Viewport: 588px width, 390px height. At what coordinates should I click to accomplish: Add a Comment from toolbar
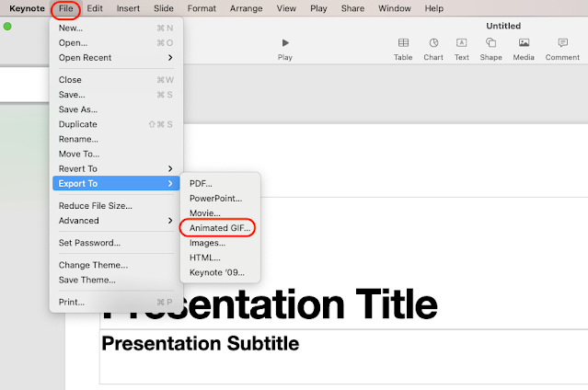[x=562, y=42]
